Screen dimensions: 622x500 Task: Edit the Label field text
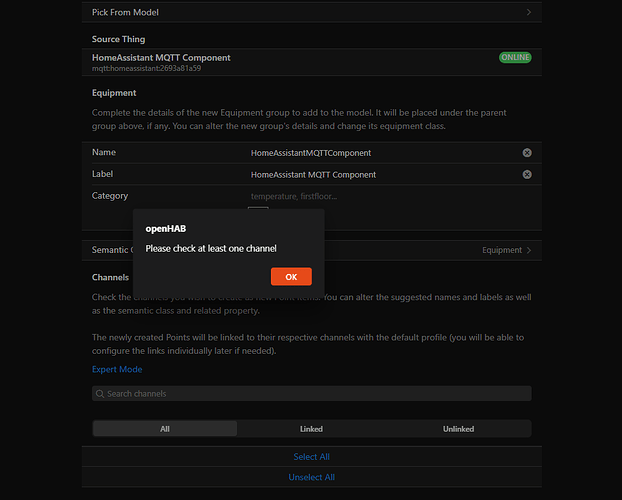(x=385, y=175)
